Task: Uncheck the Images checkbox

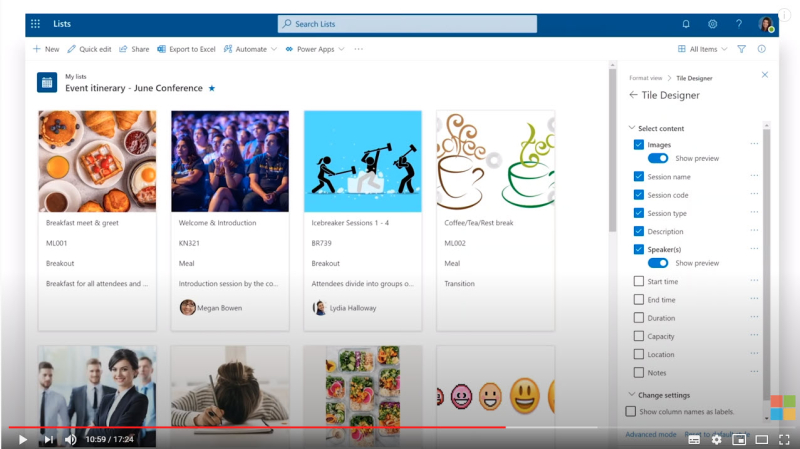Action: point(638,144)
